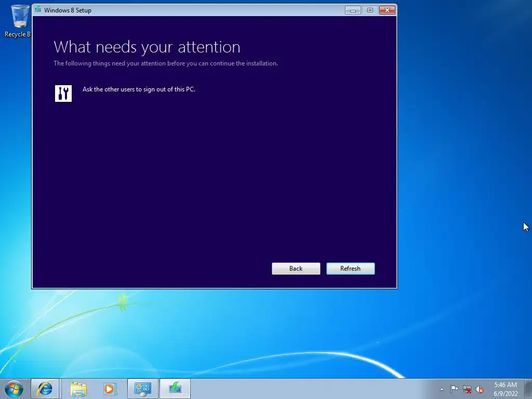Image resolution: width=532 pixels, height=399 pixels.
Task: Click the 'What needs your attention' heading
Action: point(147,47)
